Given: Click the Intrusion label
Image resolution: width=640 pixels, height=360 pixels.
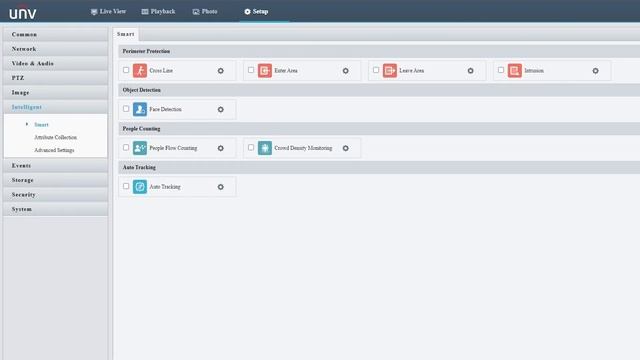Looking at the screenshot, I should tap(534, 71).
